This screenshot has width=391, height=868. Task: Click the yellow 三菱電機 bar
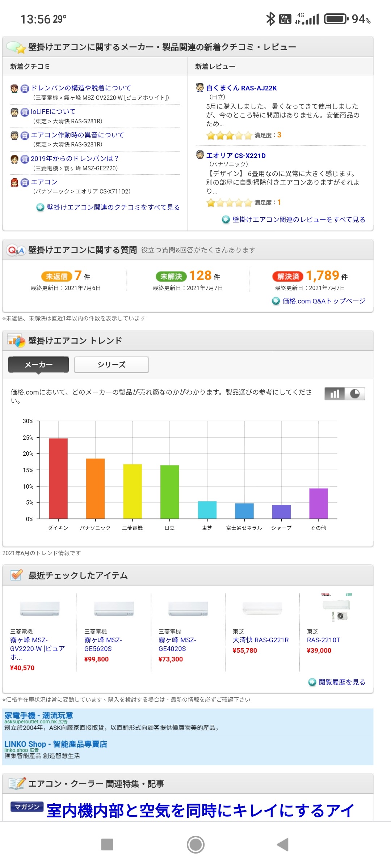pos(133,492)
